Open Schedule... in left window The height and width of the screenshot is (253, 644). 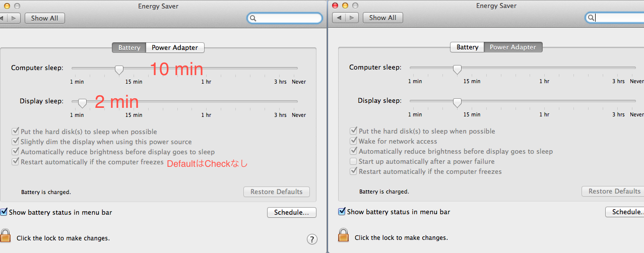pos(291,212)
